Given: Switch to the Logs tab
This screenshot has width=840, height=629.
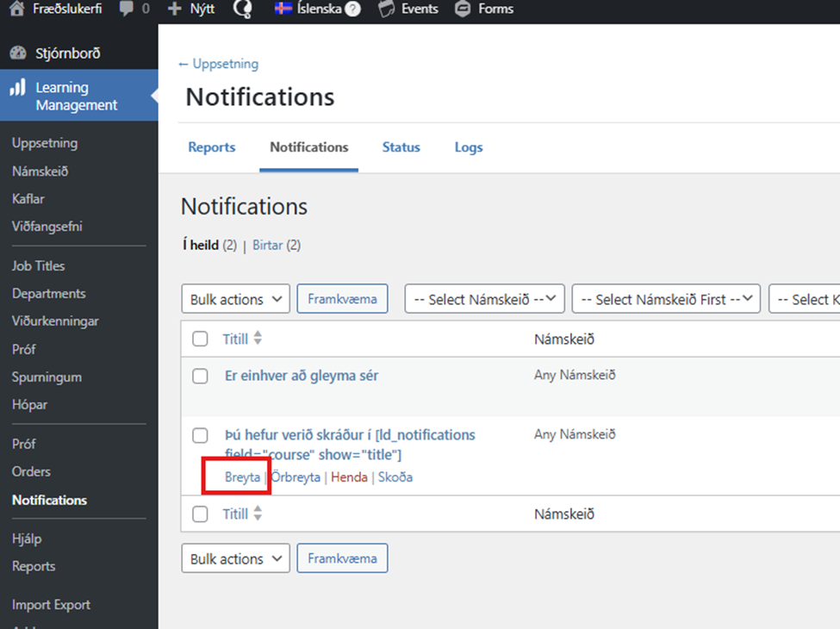Looking at the screenshot, I should click(469, 147).
